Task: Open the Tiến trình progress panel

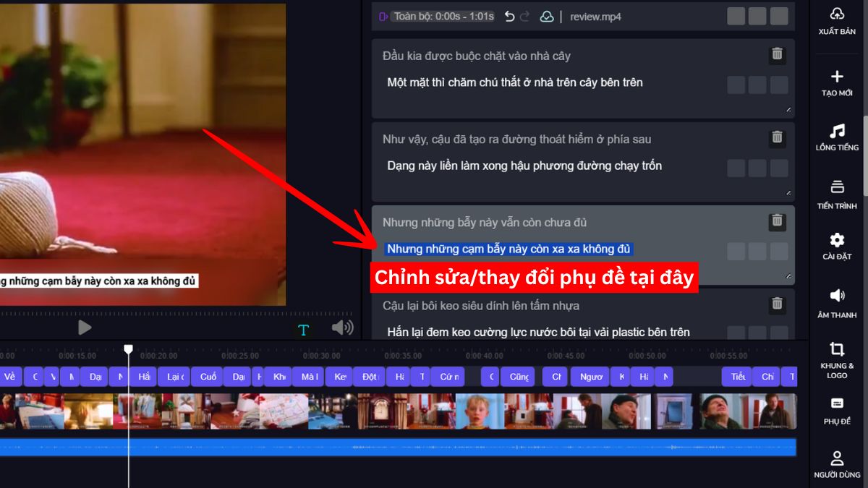Action: tap(837, 187)
